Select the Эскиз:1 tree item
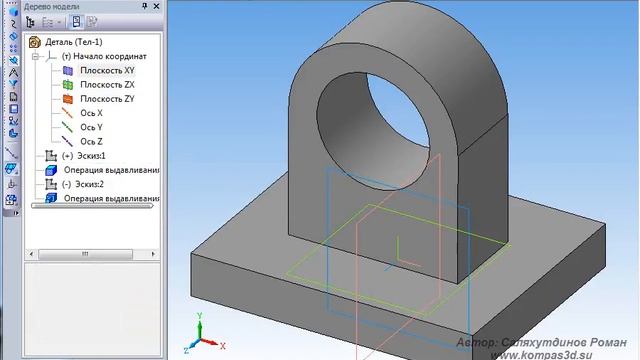 click(x=84, y=156)
